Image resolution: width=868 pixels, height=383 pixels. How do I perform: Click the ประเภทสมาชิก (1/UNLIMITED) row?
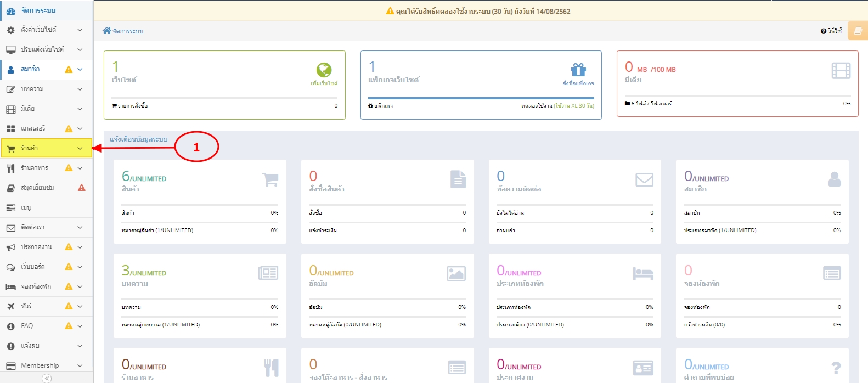pyautogui.click(x=763, y=230)
